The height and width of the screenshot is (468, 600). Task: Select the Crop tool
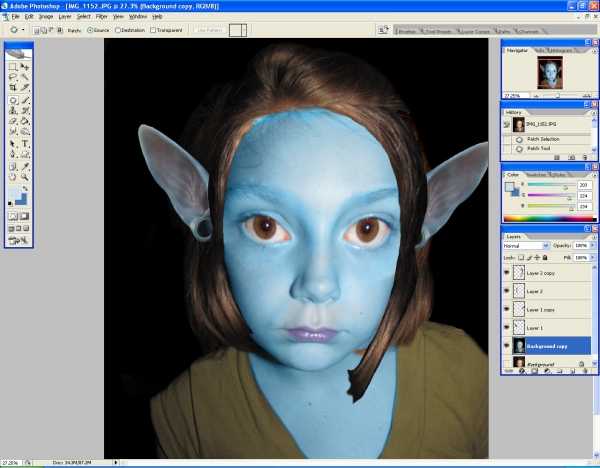tap(13, 87)
